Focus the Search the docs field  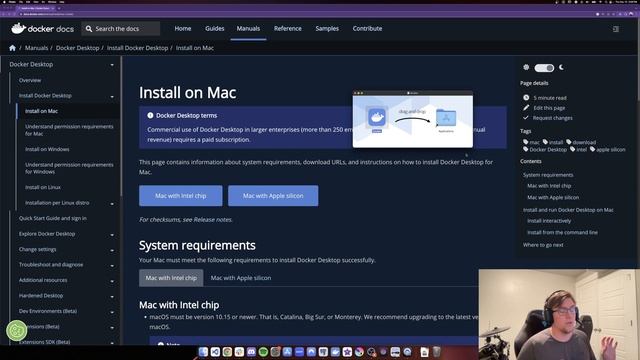120,29
